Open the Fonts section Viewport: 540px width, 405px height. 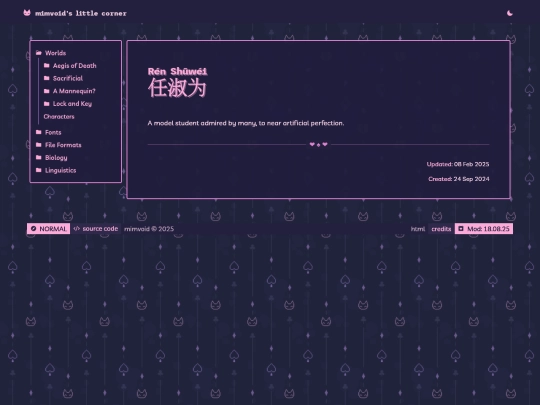(53, 132)
